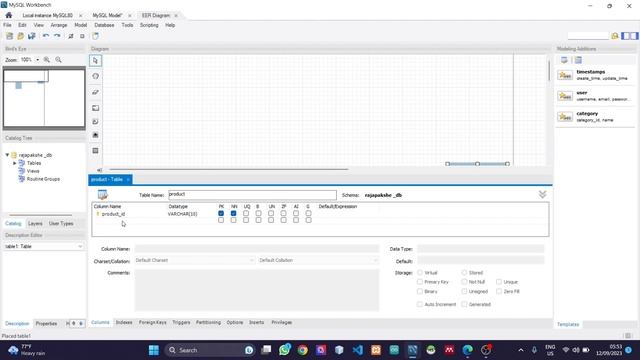640x360 pixels.
Task: Select the pointer selection tool
Action: [x=95, y=61]
